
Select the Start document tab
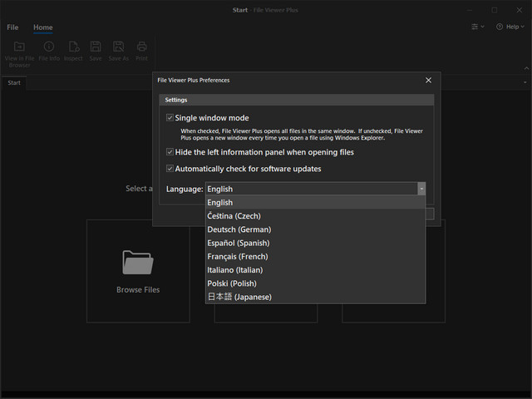coord(14,83)
